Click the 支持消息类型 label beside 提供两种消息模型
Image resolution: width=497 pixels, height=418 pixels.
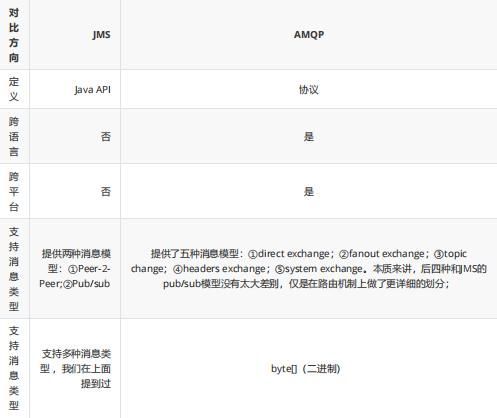(14, 268)
